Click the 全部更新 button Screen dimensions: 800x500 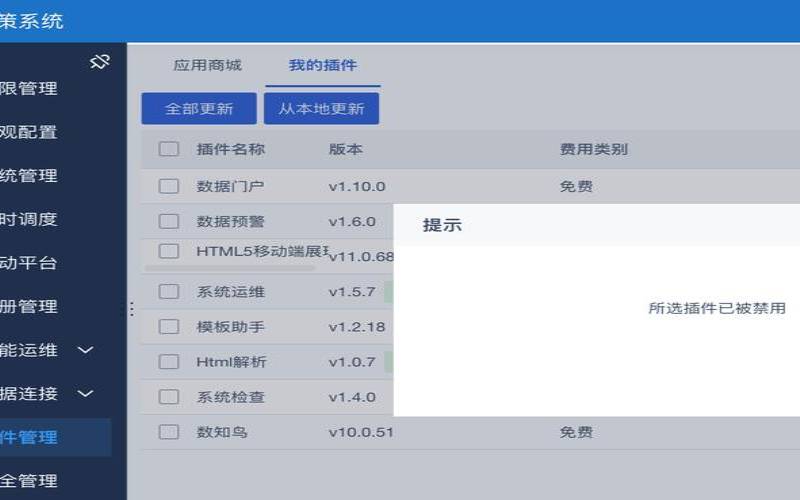point(199,108)
